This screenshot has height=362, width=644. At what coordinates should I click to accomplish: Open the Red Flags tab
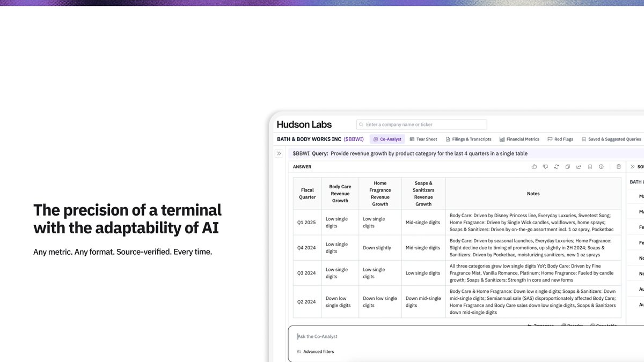(x=560, y=139)
